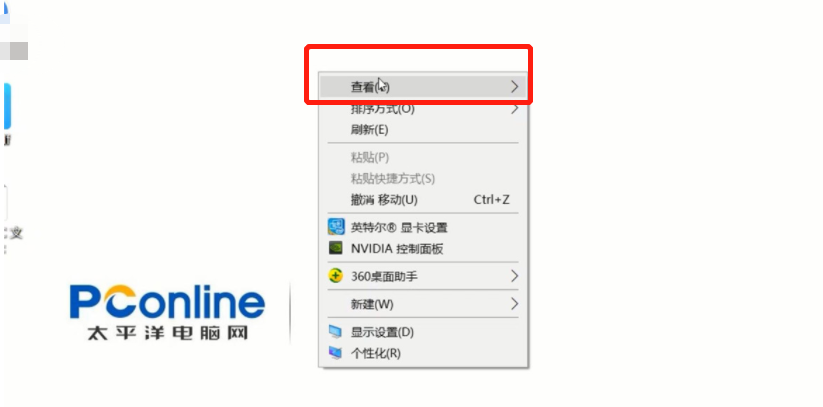The width and height of the screenshot is (823, 407).
Task: Open the 查看(V) menu entry label
Action: [370, 87]
